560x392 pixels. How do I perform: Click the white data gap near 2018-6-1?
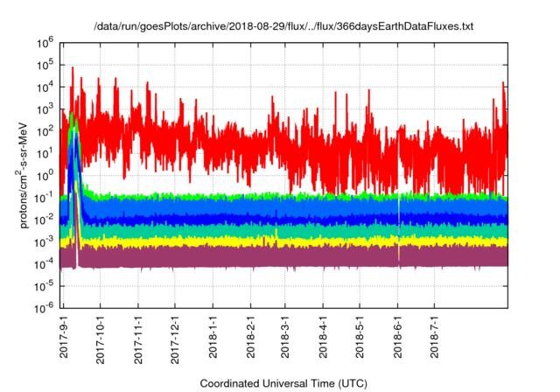[x=399, y=227]
